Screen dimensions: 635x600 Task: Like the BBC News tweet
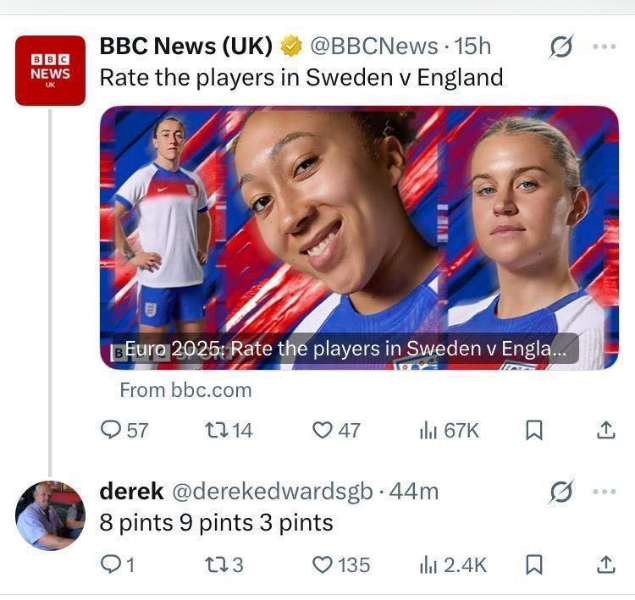[x=322, y=430]
